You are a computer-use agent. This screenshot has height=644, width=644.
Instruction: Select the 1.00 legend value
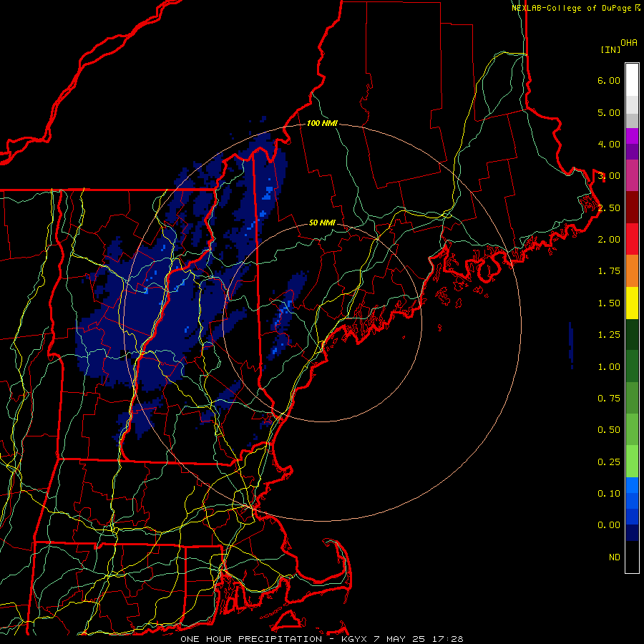(x=609, y=367)
